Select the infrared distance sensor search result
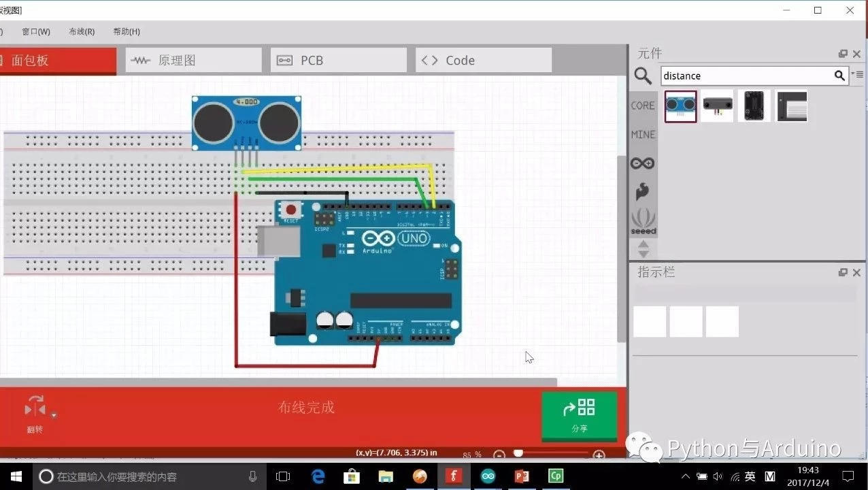This screenshot has width=868, height=490. coord(718,106)
